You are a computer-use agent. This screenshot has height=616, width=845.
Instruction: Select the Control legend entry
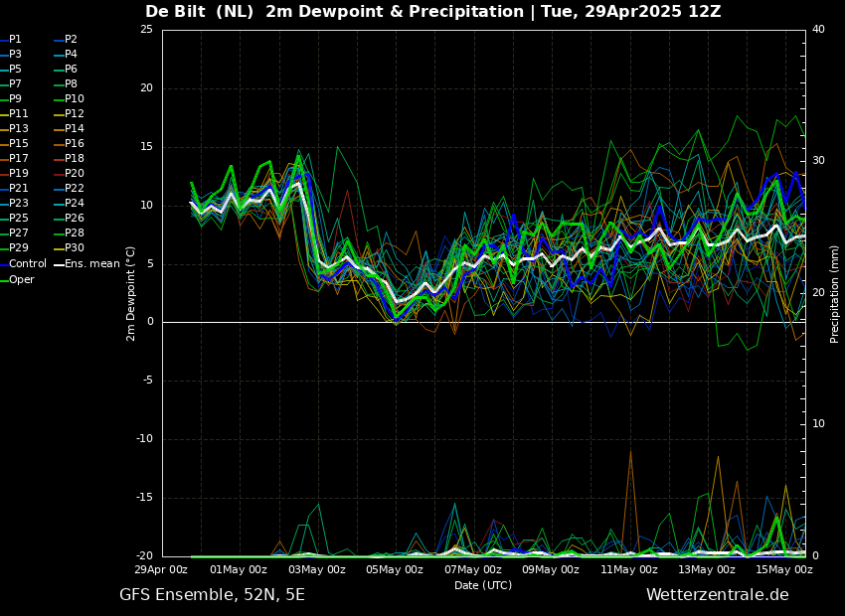coord(23,264)
